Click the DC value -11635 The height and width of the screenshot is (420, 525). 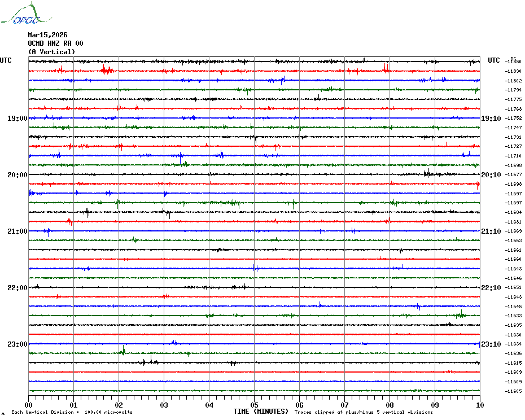point(513,325)
